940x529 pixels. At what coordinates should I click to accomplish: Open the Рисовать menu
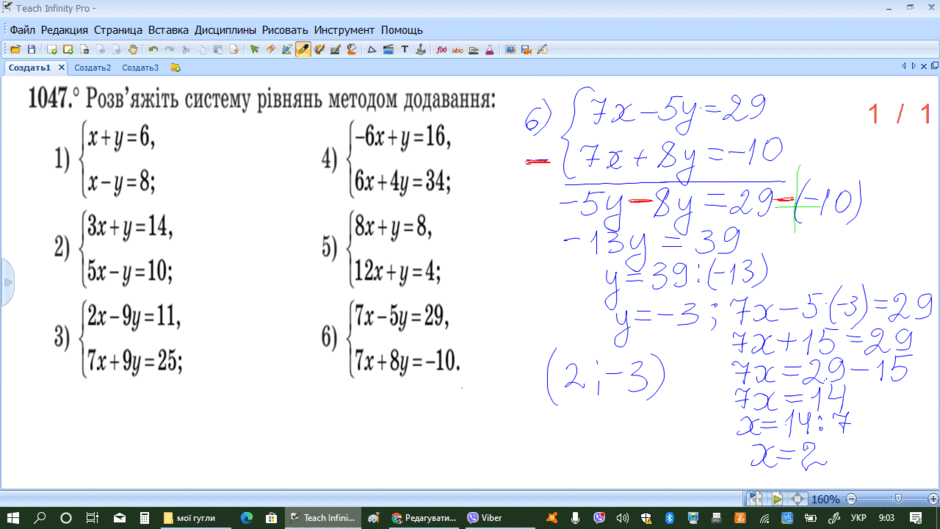(285, 30)
